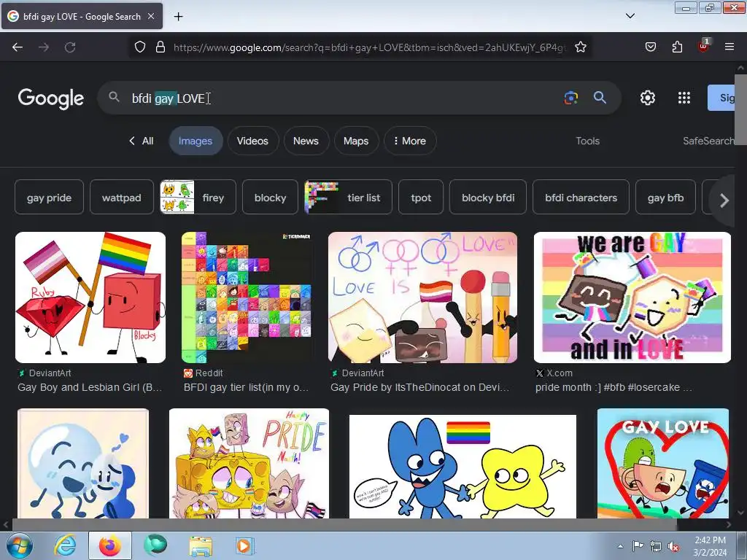
Task: Open the Ruby and Blocky flags image
Action: coord(90,297)
